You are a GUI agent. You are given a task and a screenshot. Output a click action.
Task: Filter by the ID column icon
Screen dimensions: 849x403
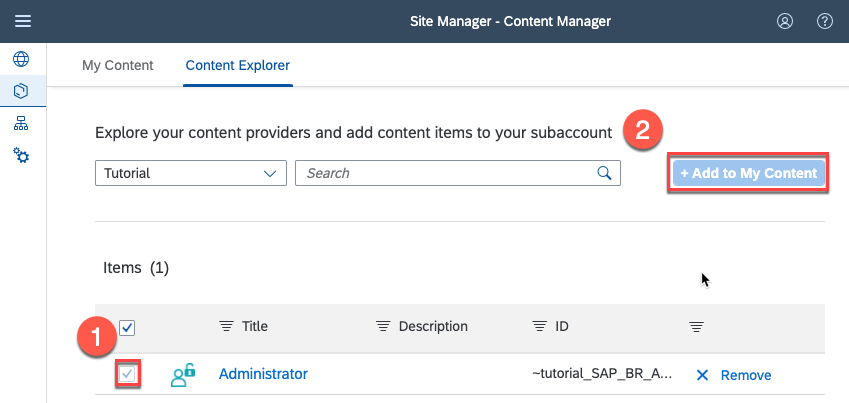[x=539, y=327]
